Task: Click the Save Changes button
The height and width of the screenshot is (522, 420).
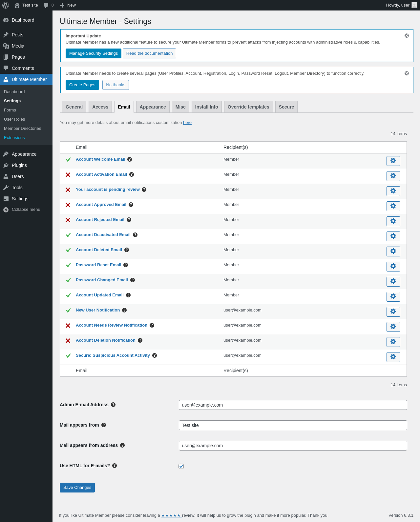Action: [x=77, y=488]
